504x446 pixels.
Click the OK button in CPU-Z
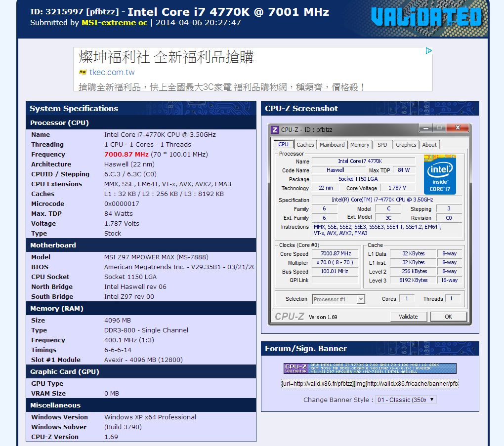click(x=448, y=317)
